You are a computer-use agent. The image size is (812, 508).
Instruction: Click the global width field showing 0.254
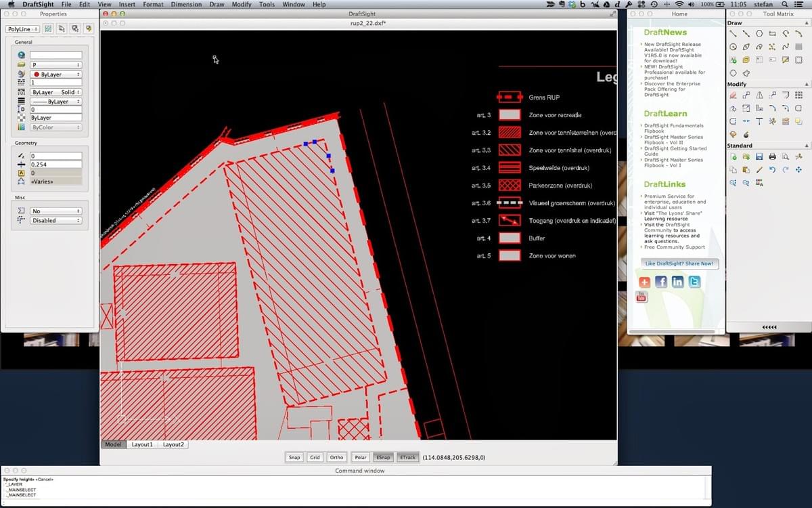56,165
